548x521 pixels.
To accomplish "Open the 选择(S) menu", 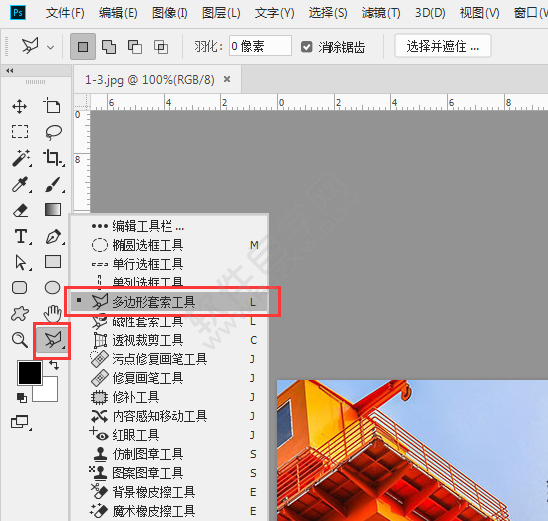I will point(328,13).
